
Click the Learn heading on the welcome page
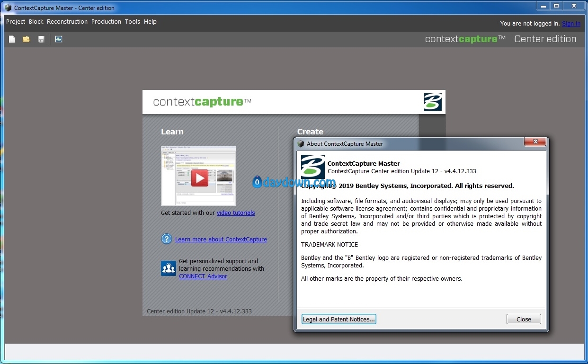click(172, 132)
